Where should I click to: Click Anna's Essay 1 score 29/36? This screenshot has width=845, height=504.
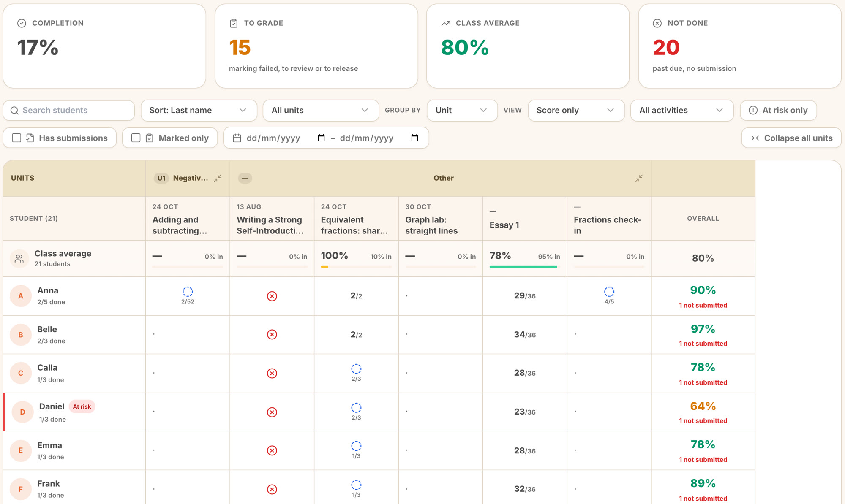coord(525,296)
